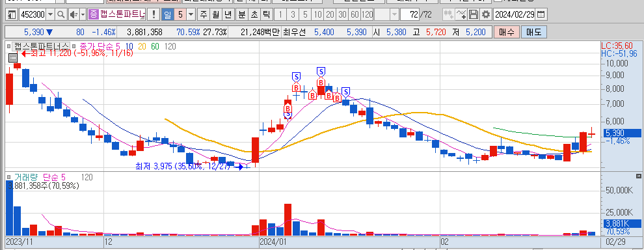
Task: Switch to 틱 (tick) chart
Action: click(x=267, y=15)
